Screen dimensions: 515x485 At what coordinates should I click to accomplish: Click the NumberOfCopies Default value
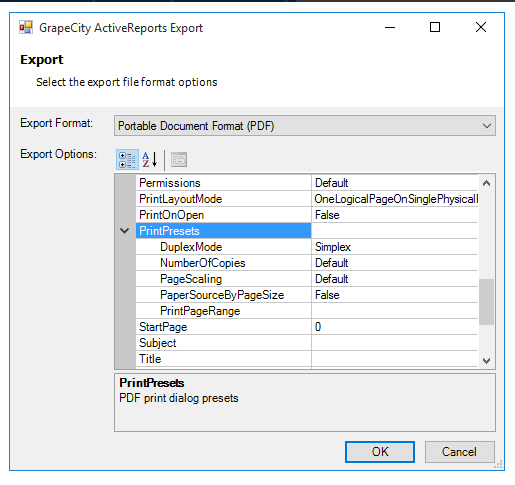pyautogui.click(x=395, y=263)
